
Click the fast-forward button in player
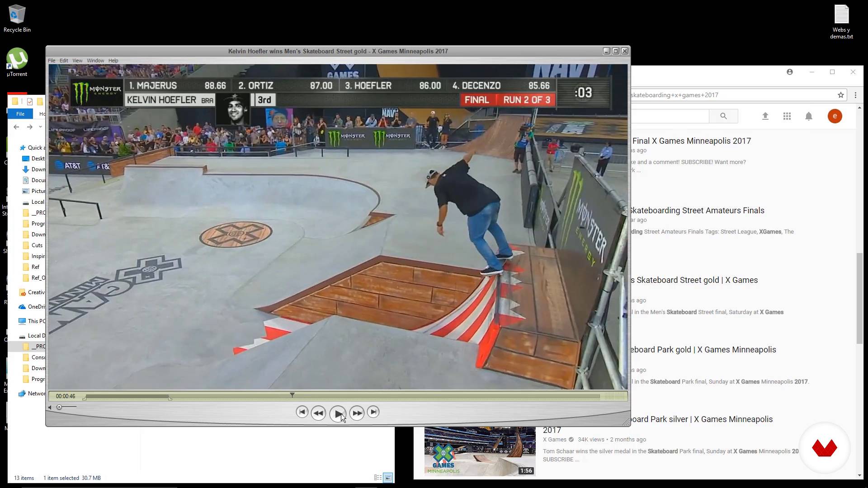(357, 413)
